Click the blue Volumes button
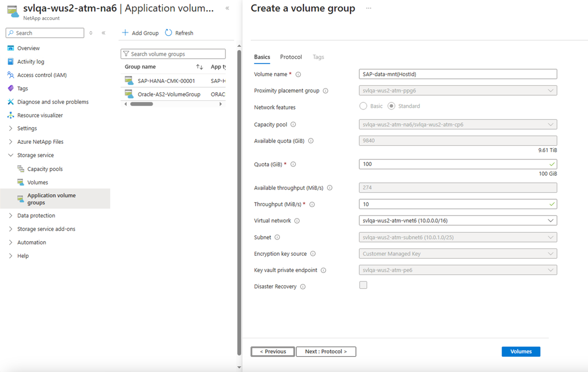588x372 pixels. point(521,351)
